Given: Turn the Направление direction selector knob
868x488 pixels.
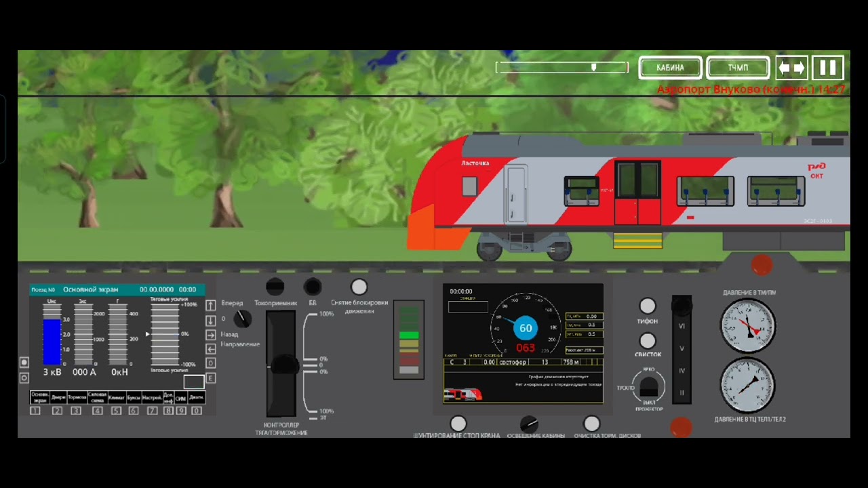Looking at the screenshot, I should tap(242, 319).
